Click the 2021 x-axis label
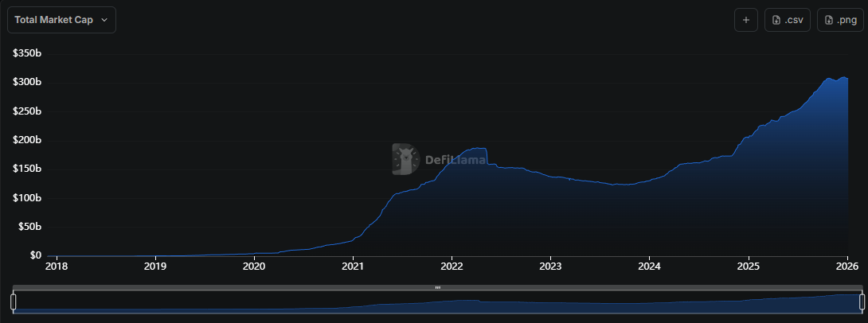Viewport: 868px width, 323px height. click(x=353, y=267)
